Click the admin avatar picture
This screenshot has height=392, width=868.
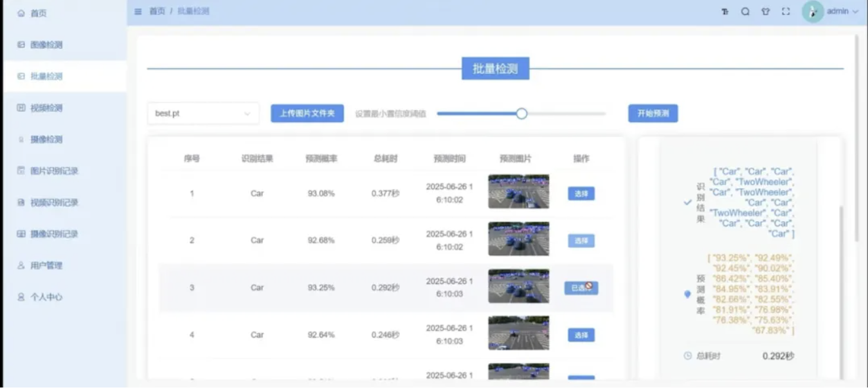pos(813,12)
